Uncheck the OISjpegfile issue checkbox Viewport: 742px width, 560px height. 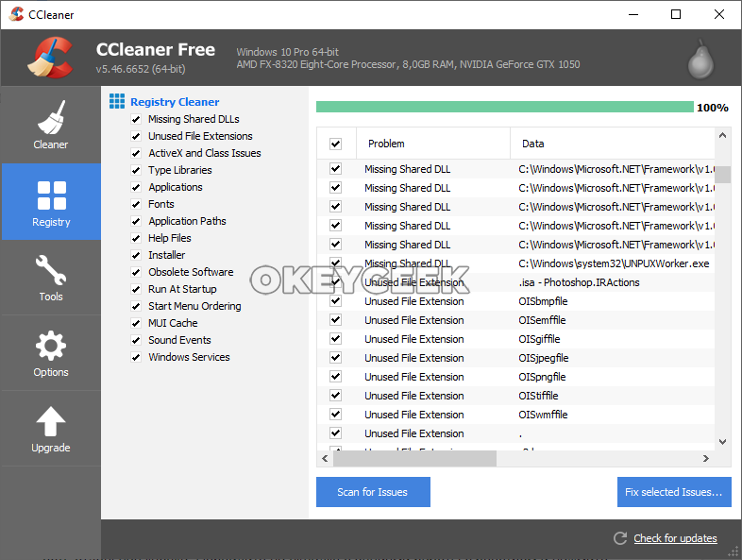pyautogui.click(x=335, y=357)
